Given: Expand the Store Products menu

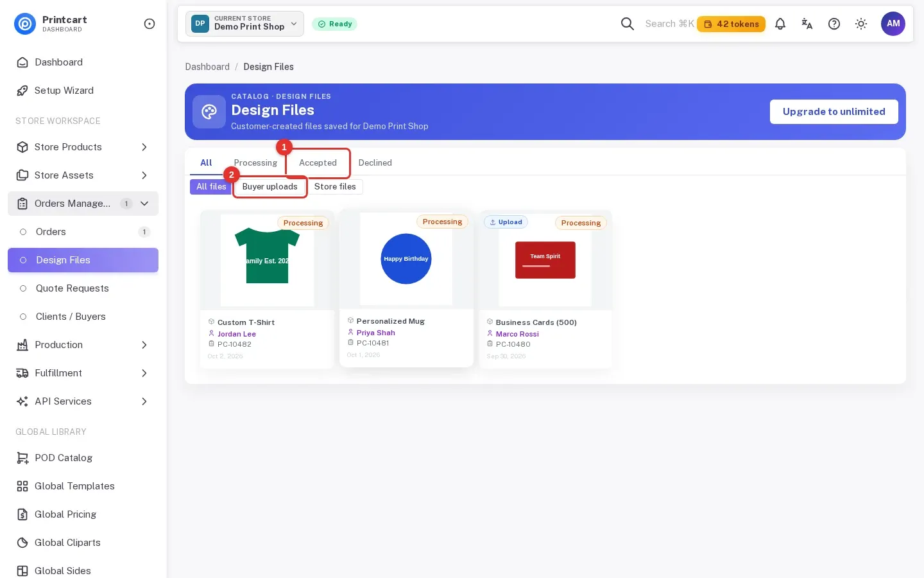Looking at the screenshot, I should tap(83, 147).
